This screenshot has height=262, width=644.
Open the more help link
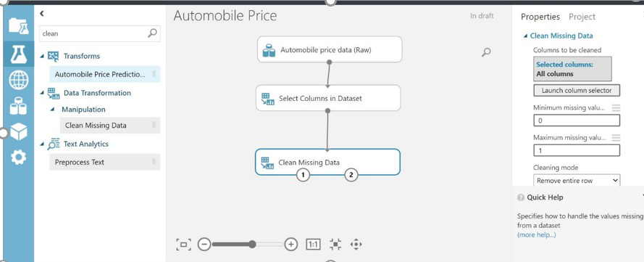(536, 235)
